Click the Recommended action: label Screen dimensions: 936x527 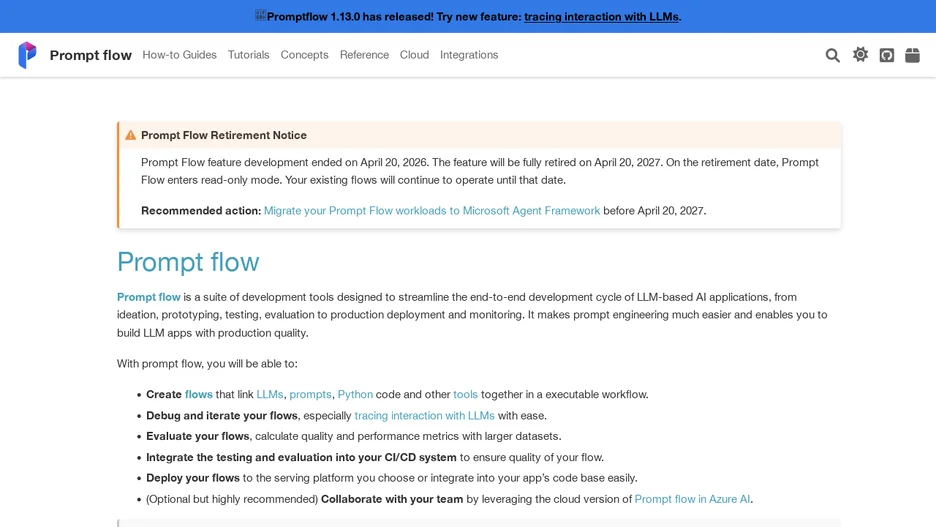coord(201,211)
